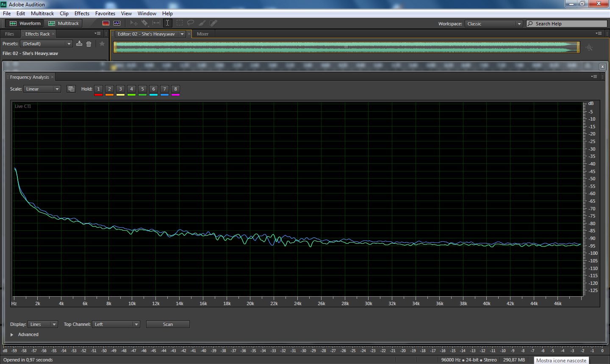Show the Spectral Frequency Display
This screenshot has width=610, height=364.
pos(106,23)
